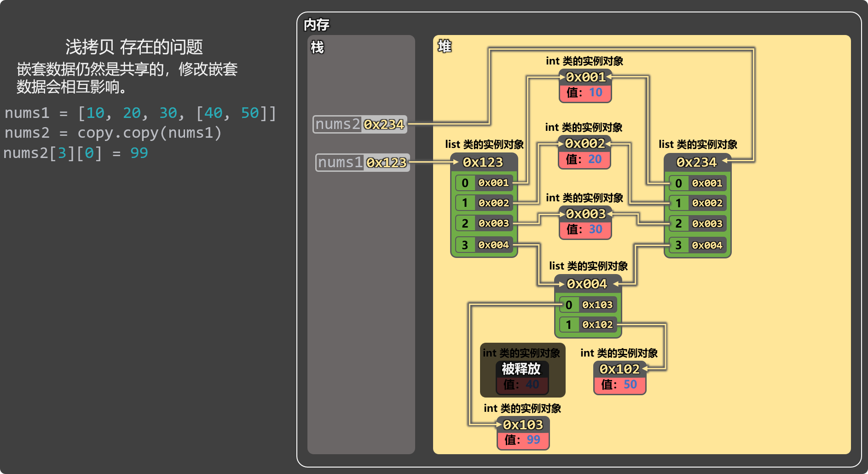Click index 3 row in list 0x123
Image resolution: width=868 pixels, height=474 pixels.
(484, 245)
